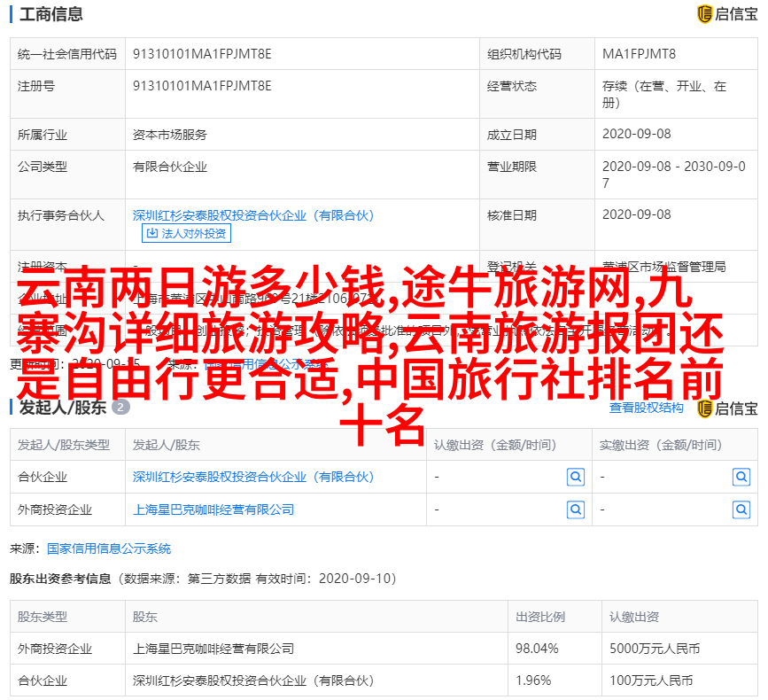
Task: Click 认缴出资 magnifier icon in 深圳红杉安泰 shareholder row
Action: (576, 477)
